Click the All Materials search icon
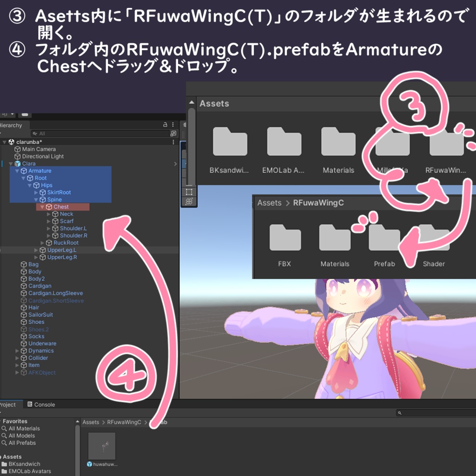Viewport: 476px width, 476px height. click(x=4, y=428)
